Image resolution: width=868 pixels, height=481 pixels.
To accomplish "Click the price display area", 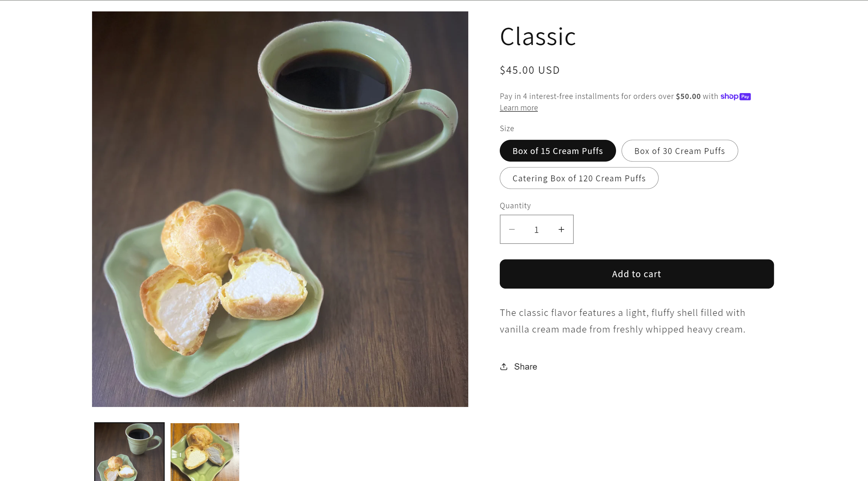I will coord(530,70).
